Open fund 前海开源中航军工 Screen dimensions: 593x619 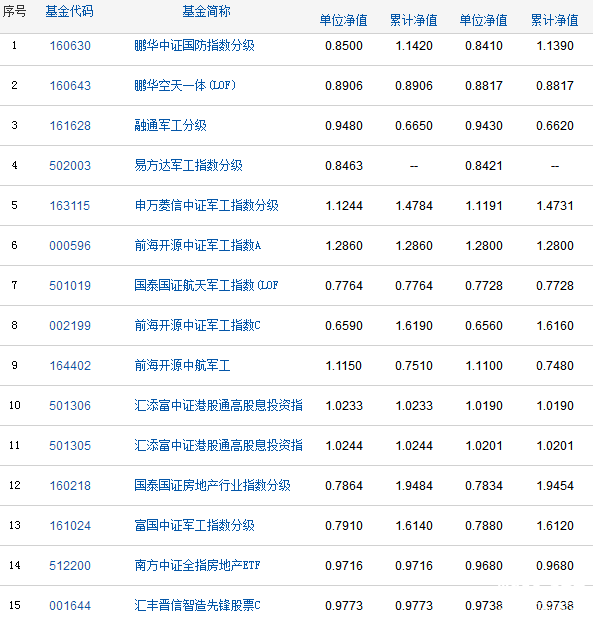click(182, 366)
